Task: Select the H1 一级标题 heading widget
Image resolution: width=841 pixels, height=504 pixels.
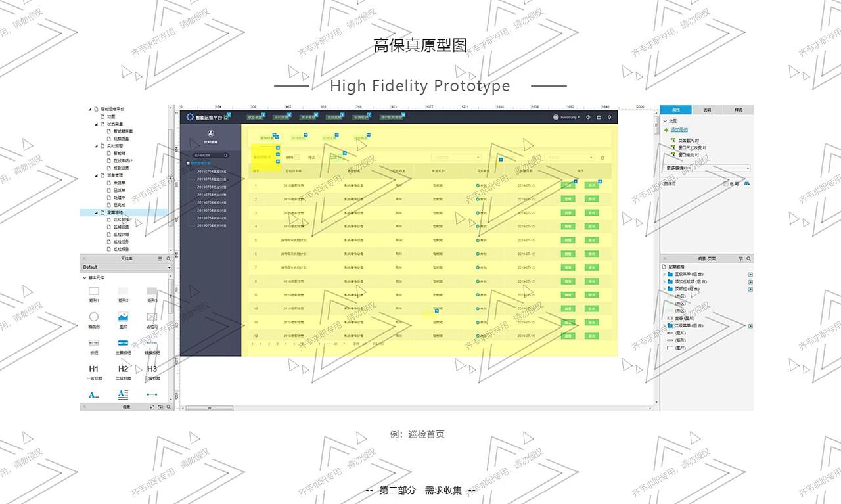Action: (x=94, y=372)
